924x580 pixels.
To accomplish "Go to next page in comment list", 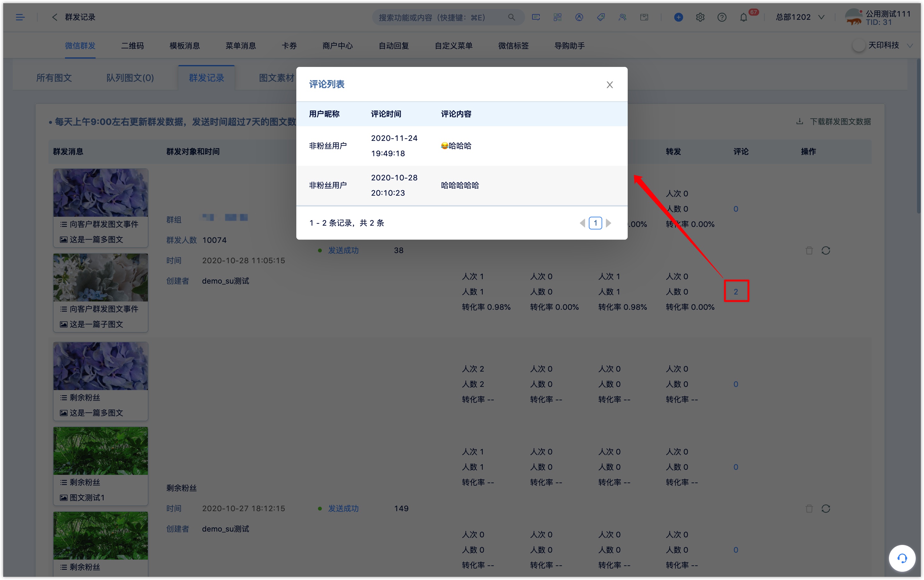I will [609, 223].
